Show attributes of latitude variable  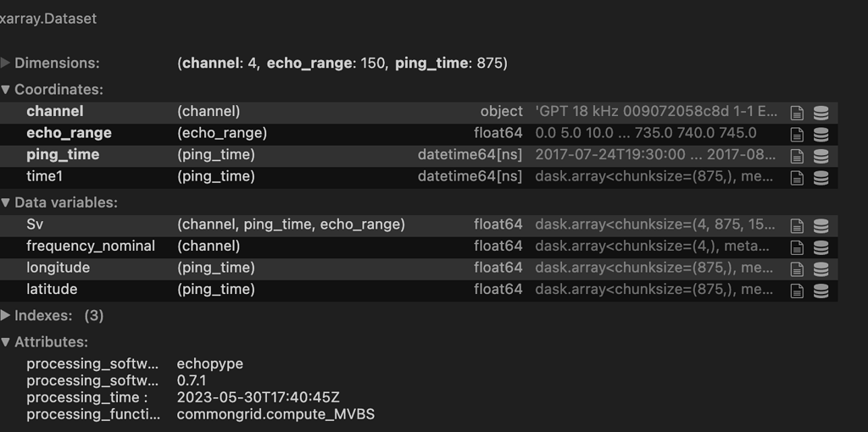coord(797,291)
